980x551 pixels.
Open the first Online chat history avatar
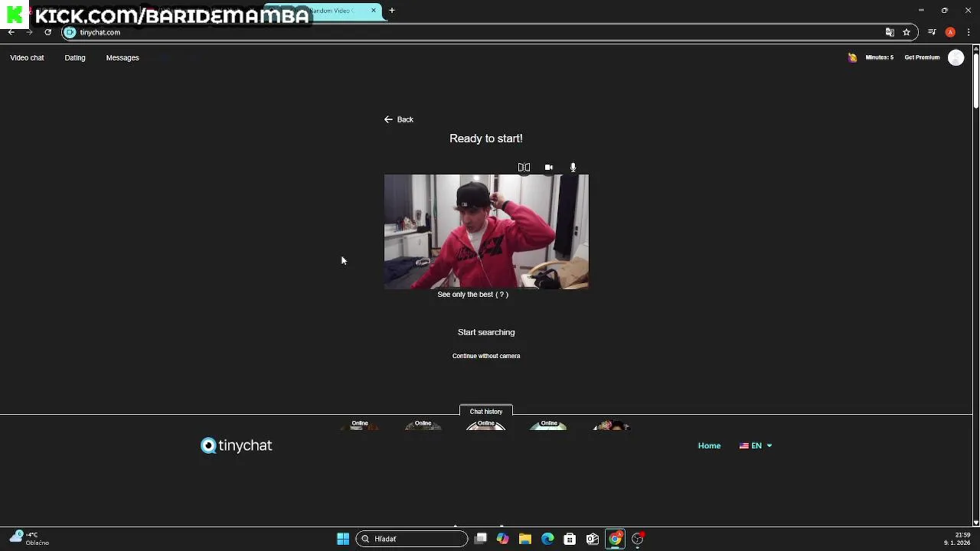coord(360,425)
